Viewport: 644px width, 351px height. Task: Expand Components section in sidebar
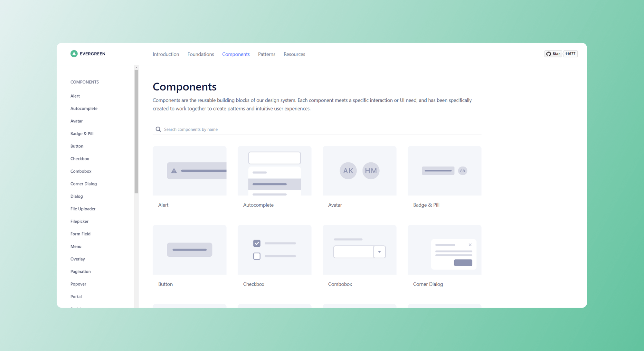(85, 82)
